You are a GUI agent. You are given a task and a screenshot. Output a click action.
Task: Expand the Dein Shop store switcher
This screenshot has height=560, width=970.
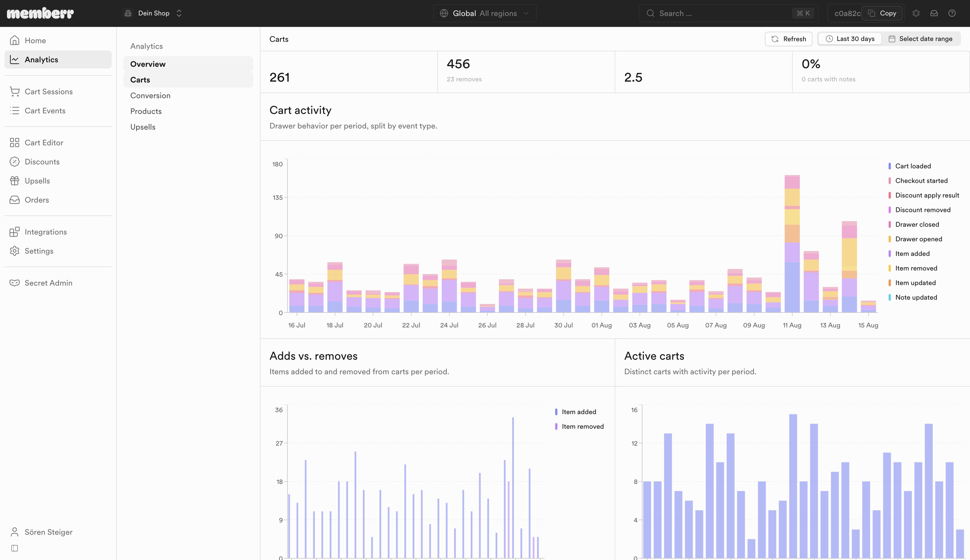tap(153, 13)
